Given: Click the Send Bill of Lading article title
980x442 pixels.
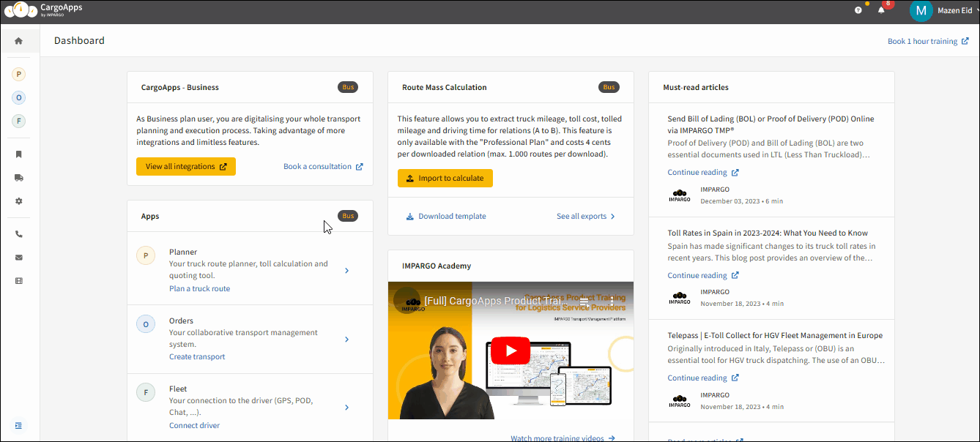Looking at the screenshot, I should [771, 124].
